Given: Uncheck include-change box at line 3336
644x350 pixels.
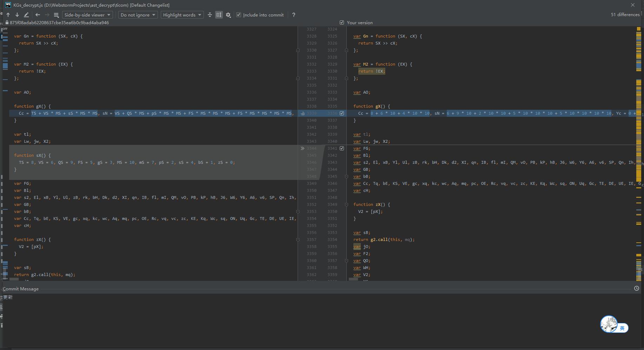Looking at the screenshot, I should pyautogui.click(x=342, y=113).
